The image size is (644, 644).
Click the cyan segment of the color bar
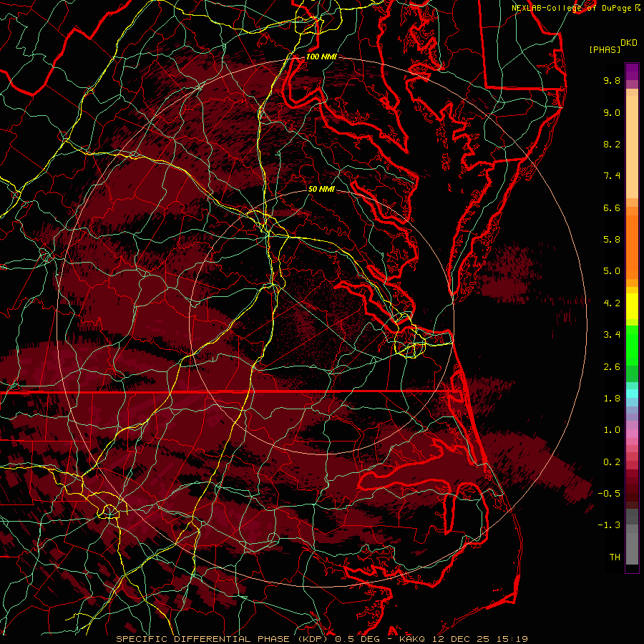click(632, 394)
